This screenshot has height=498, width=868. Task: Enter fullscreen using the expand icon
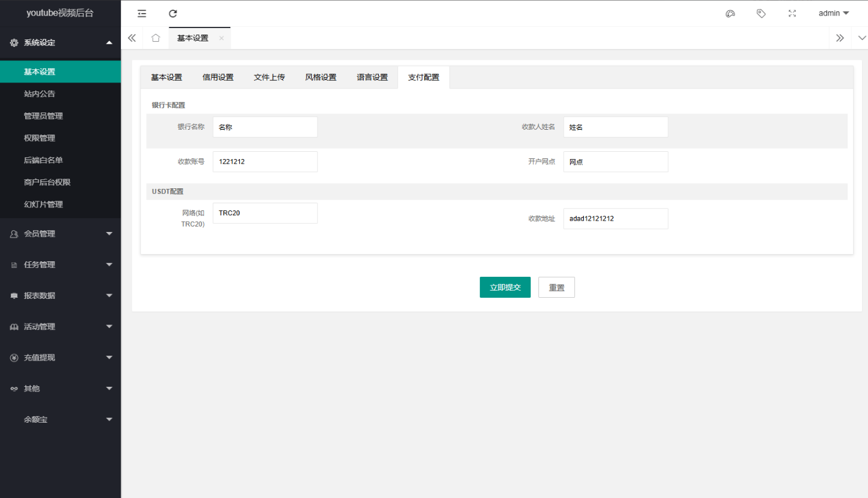[x=792, y=13]
